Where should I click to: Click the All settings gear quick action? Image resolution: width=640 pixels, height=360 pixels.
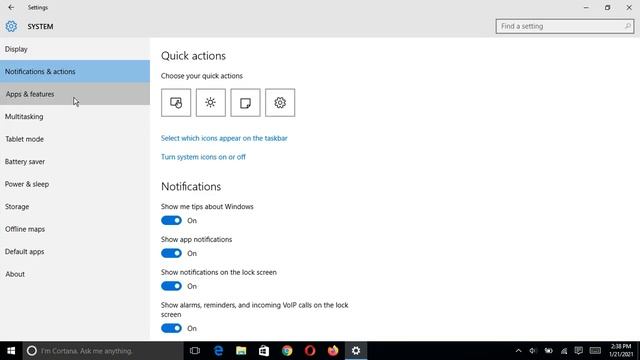point(280,103)
